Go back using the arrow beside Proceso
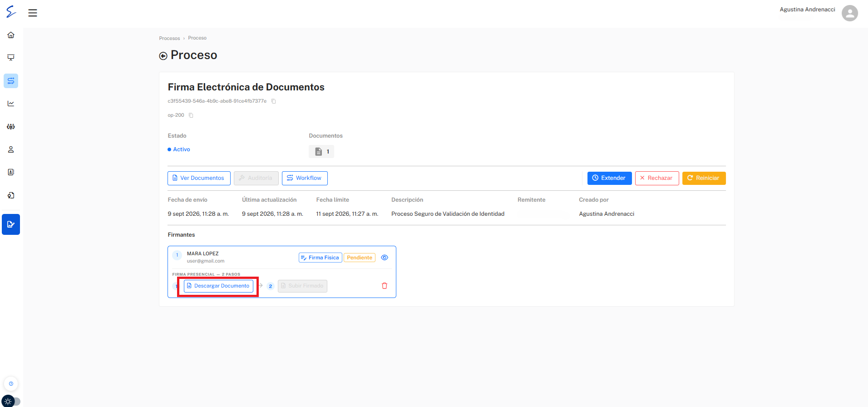This screenshot has height=407, width=868. (163, 56)
